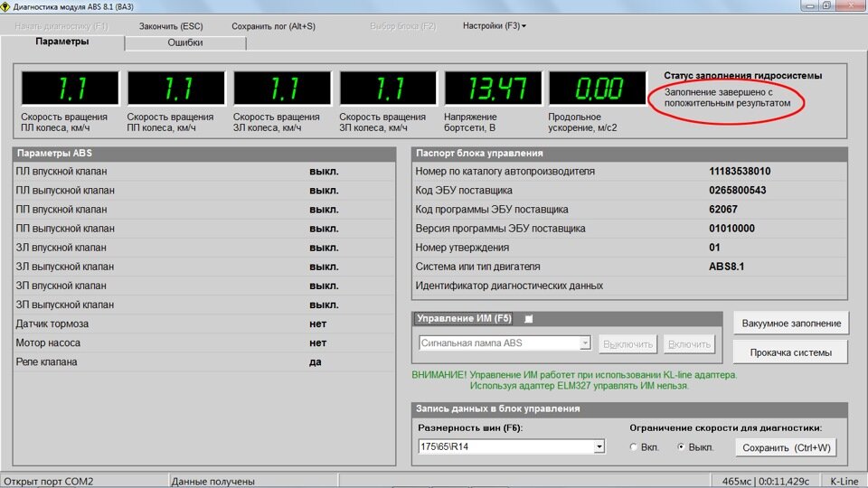The width and height of the screenshot is (868, 488).
Task: Click Сохранить лог (Alt+S)
Action: click(x=273, y=26)
